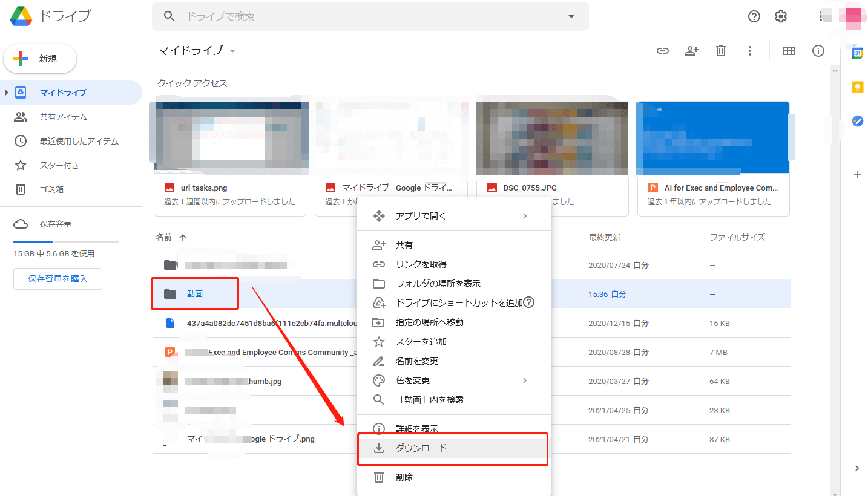The height and width of the screenshot is (496, 868).
Task: Click the 新規 button
Action: tap(40, 59)
